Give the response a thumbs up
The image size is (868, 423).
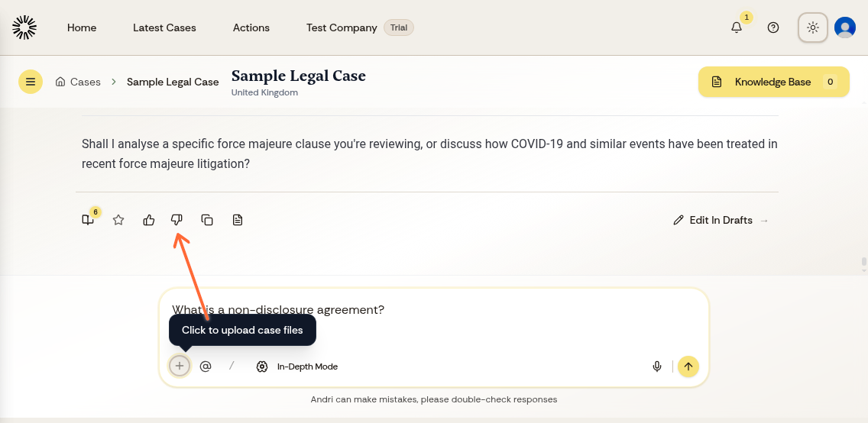point(149,220)
